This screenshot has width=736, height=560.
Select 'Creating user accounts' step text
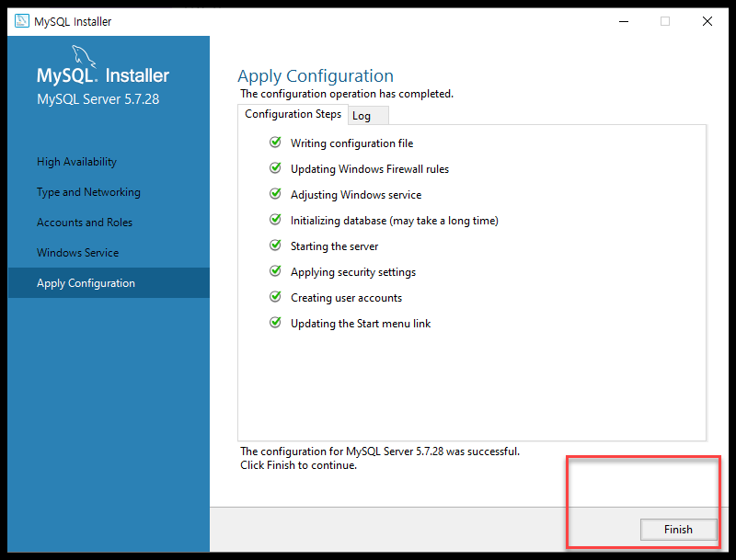coord(347,298)
